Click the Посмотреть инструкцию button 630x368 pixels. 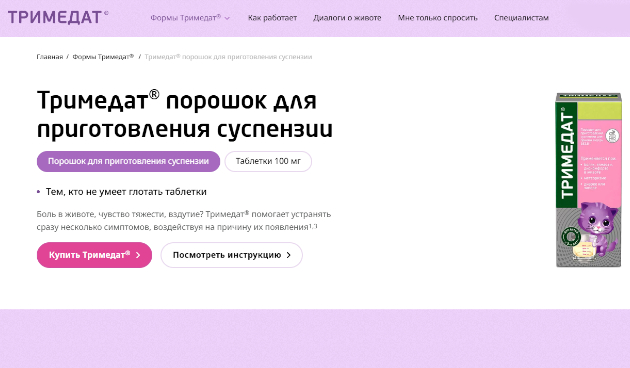(x=231, y=255)
